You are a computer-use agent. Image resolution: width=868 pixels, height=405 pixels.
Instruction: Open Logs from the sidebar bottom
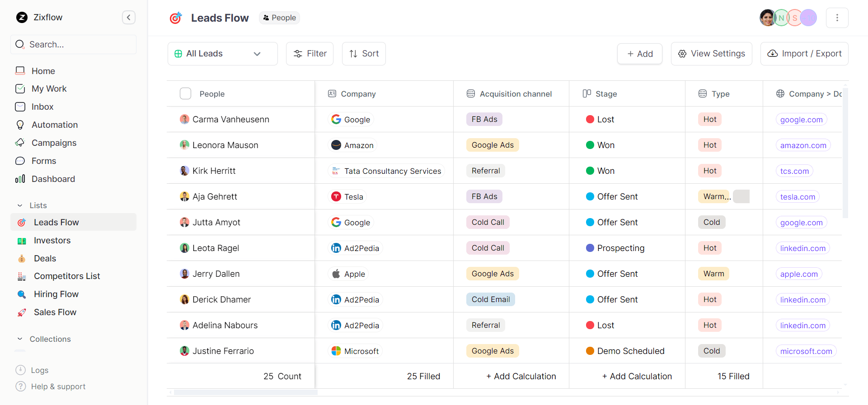(x=39, y=370)
